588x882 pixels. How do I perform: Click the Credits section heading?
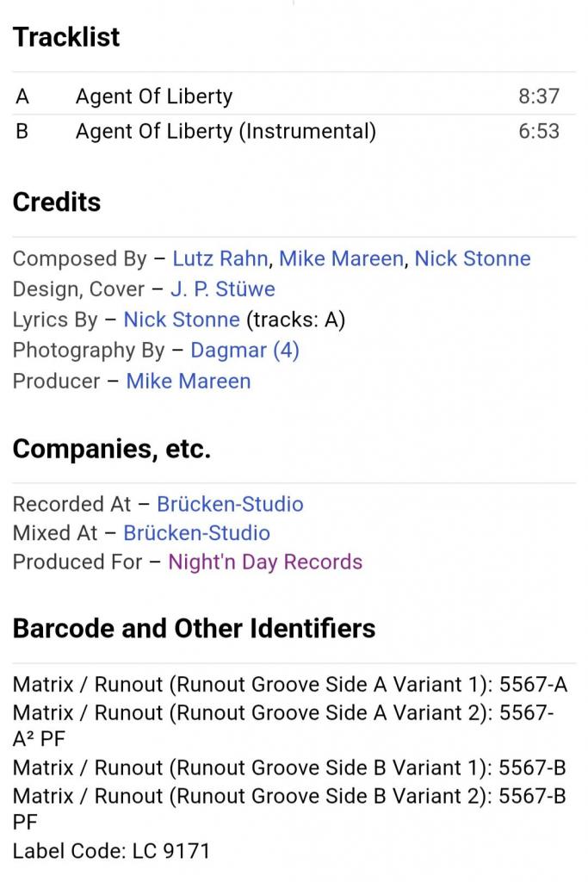[57, 202]
